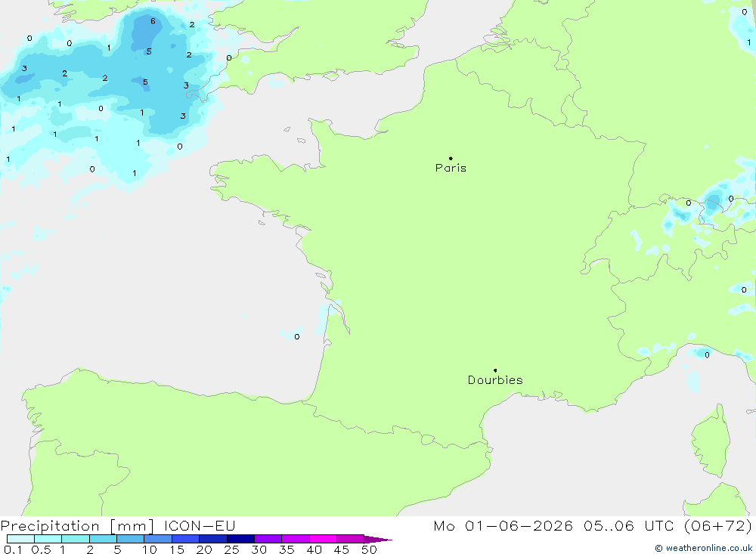The image size is (756, 554).
Task: Click the '01-06-2026' date text
Action: [519, 525]
